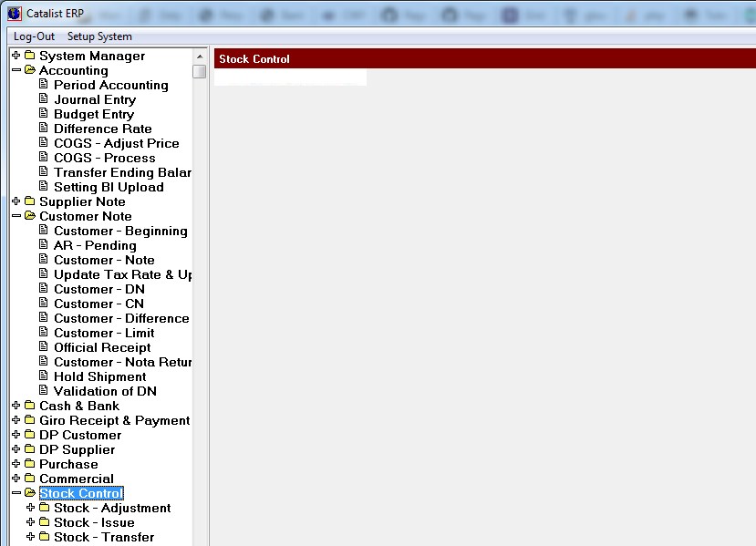Select the Validation of DN entry
756x546 pixels.
coord(105,391)
